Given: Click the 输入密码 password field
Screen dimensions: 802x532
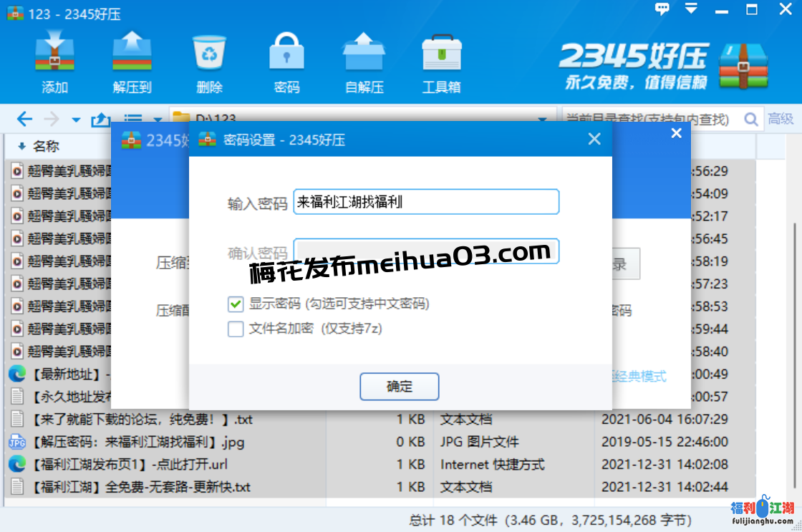Looking at the screenshot, I should 426,202.
